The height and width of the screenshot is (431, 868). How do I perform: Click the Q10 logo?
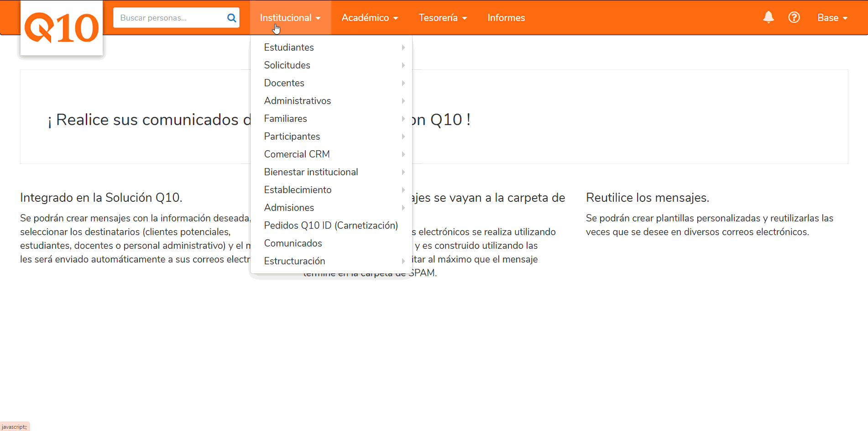[x=62, y=28]
